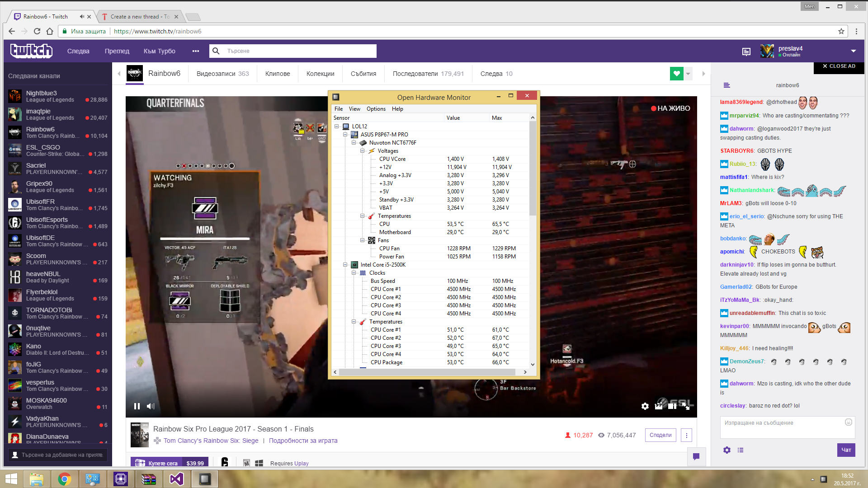
Task: Open the Twitch notifications inbox icon
Action: 746,52
